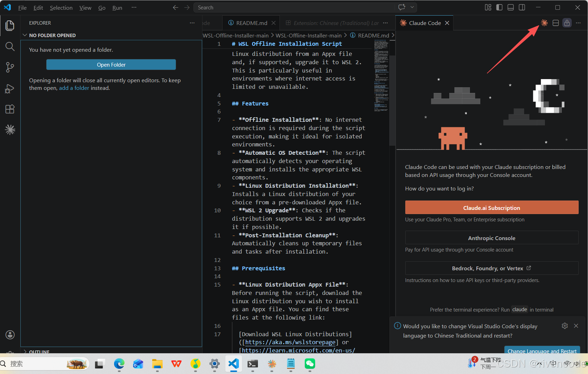Open notification settings gear
The width and height of the screenshot is (588, 374).
[x=565, y=326]
